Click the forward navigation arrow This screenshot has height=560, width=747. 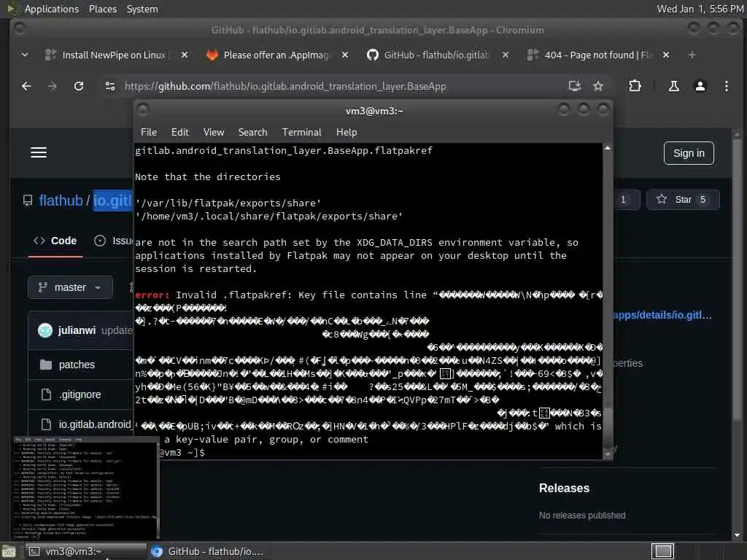point(53,86)
